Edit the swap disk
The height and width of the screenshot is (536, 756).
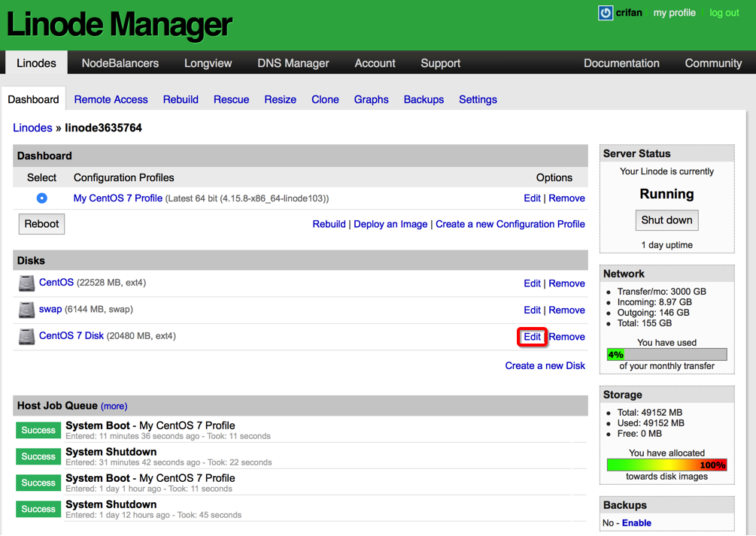click(x=532, y=310)
